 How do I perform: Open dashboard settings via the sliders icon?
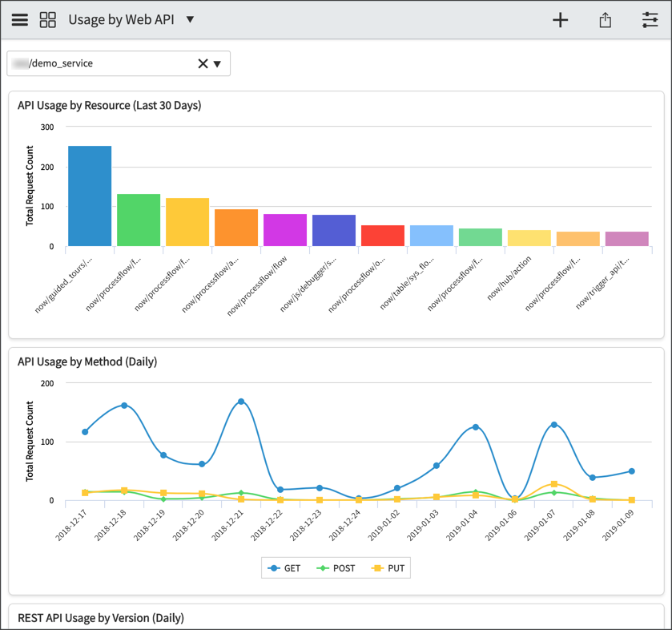click(650, 19)
